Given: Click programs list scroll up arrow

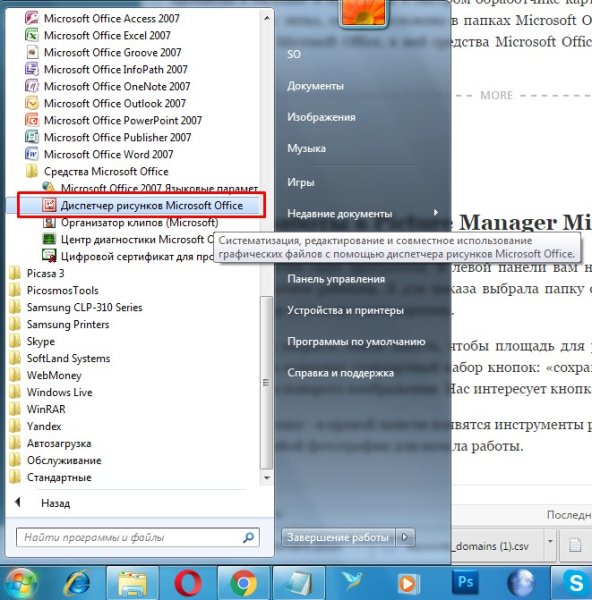Looking at the screenshot, I should coord(267,18).
